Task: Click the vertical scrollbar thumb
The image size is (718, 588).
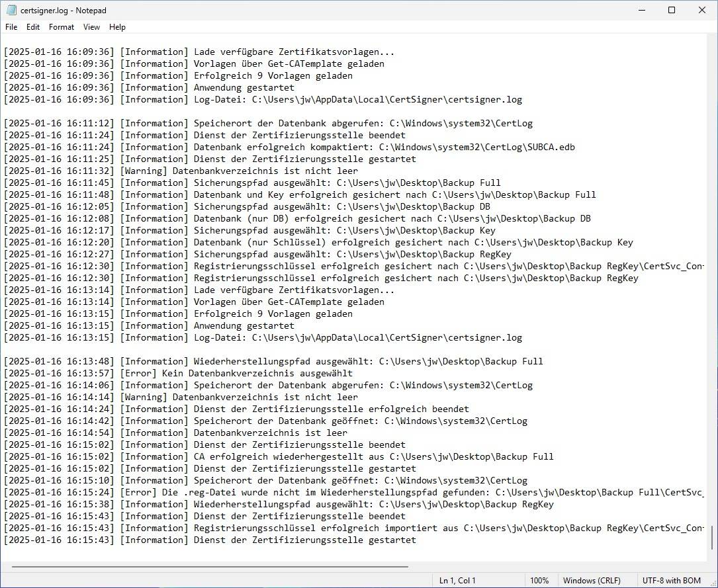Action: point(712,538)
